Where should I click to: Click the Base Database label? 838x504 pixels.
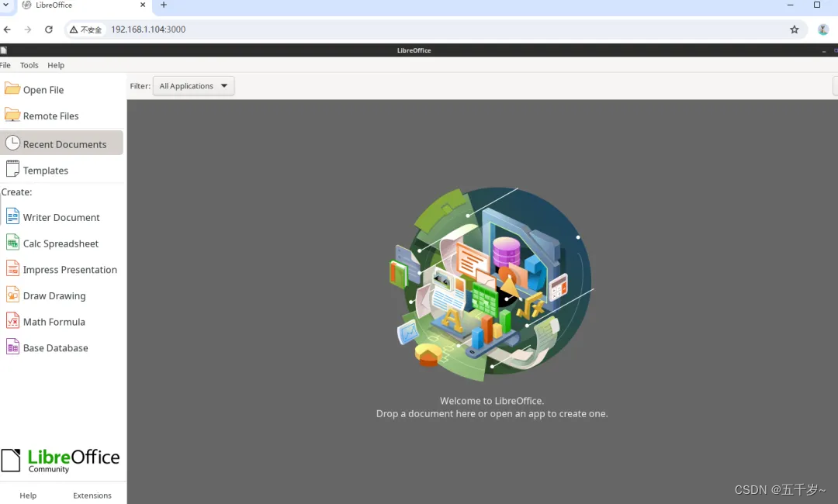[x=56, y=348]
